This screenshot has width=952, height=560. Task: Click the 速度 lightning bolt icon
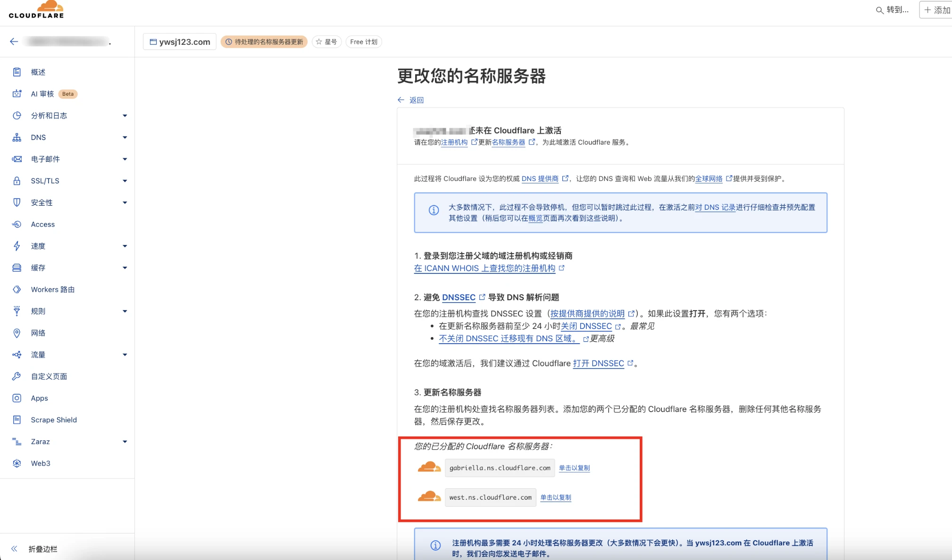[17, 246]
